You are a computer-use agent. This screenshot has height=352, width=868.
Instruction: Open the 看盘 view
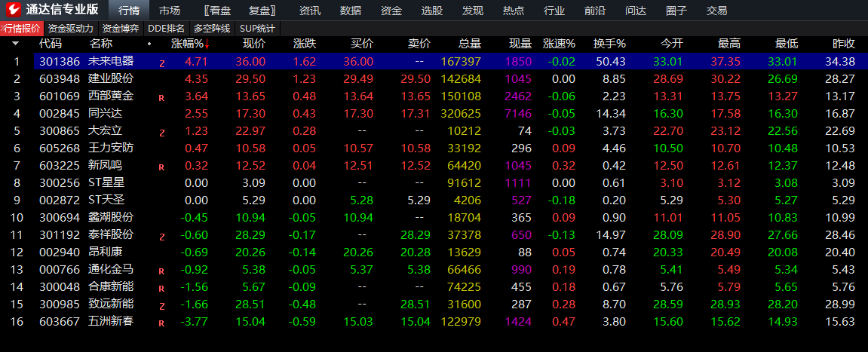216,11
